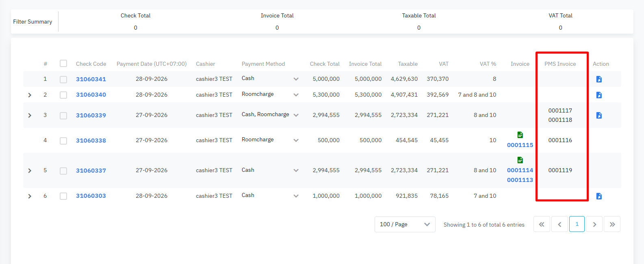The image size is (644, 264).
Task: Go to previous page of results
Action: point(559,224)
